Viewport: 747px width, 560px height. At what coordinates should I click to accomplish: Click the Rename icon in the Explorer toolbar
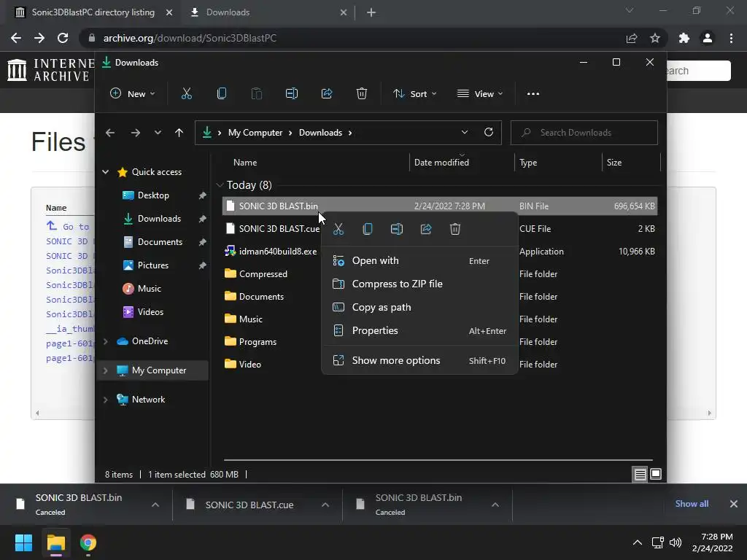[x=292, y=94]
